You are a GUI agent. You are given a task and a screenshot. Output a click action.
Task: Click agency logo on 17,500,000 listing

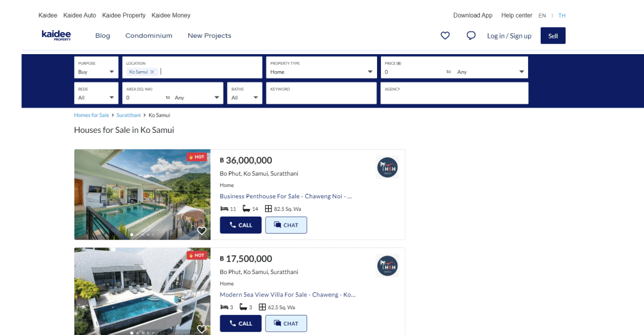(387, 266)
